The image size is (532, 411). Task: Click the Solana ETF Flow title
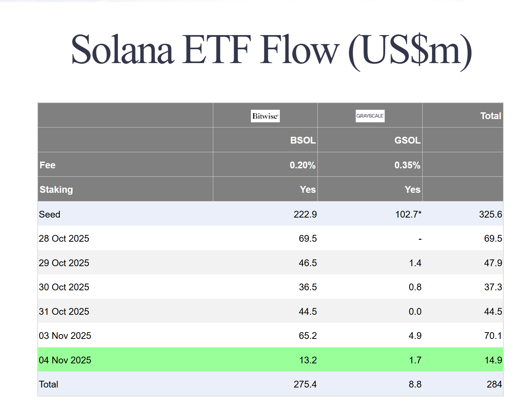271,50
